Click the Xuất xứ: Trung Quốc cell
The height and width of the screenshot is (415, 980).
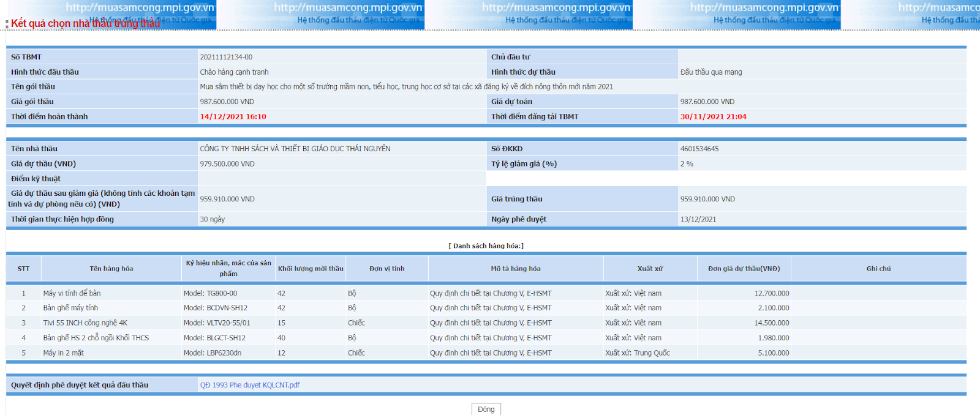(637, 353)
